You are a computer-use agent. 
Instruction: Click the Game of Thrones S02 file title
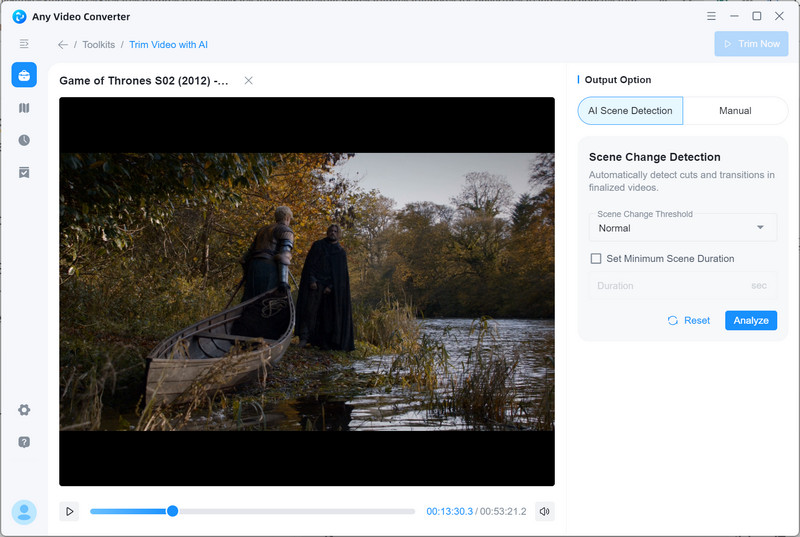[x=144, y=81]
